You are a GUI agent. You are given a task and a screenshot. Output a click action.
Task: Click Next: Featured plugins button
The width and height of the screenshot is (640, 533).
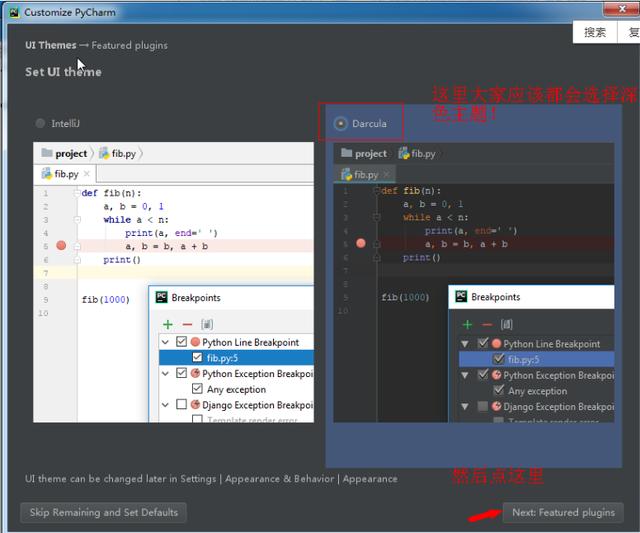click(x=563, y=513)
